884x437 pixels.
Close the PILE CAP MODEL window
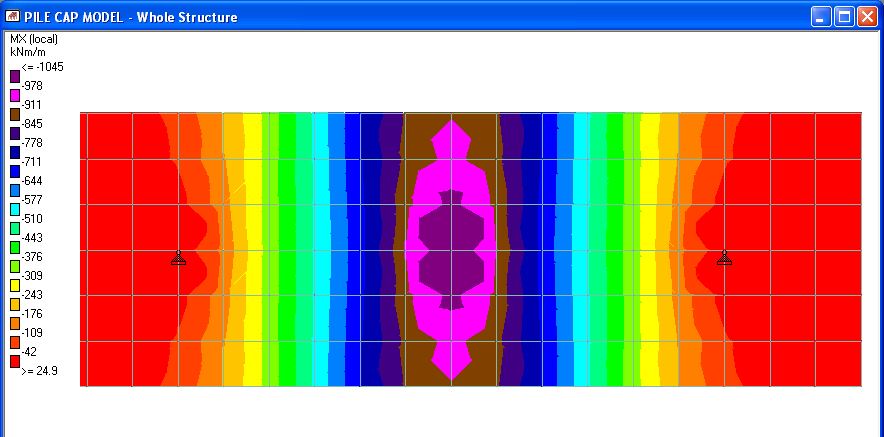point(867,17)
